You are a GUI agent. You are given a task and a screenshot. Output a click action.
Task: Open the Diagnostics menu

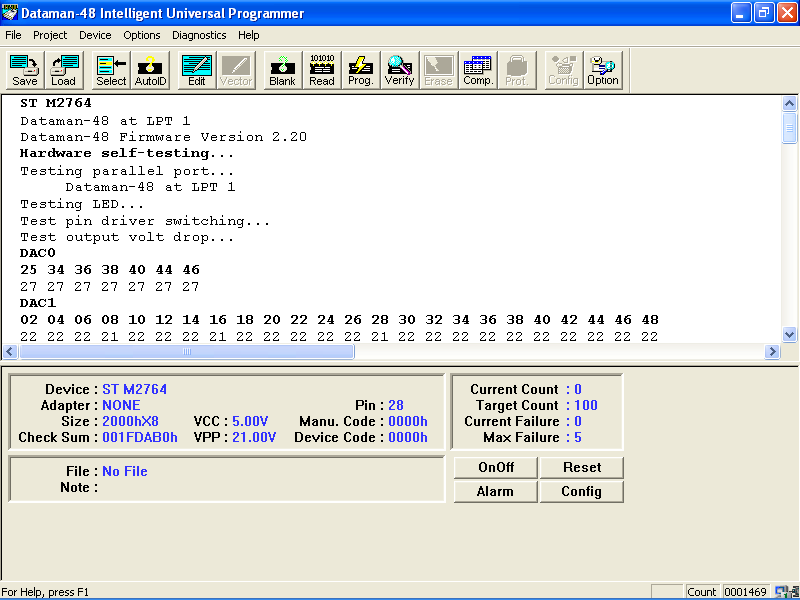199,35
